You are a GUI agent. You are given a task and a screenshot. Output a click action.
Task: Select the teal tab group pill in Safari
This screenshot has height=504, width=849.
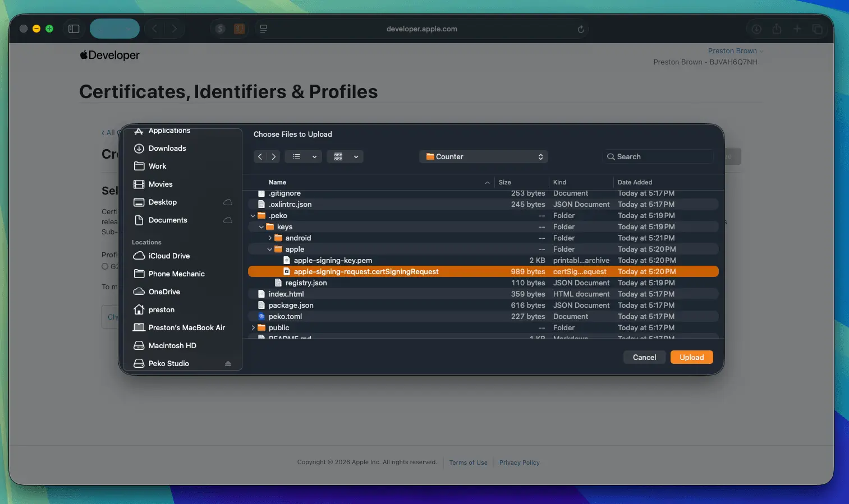114,29
